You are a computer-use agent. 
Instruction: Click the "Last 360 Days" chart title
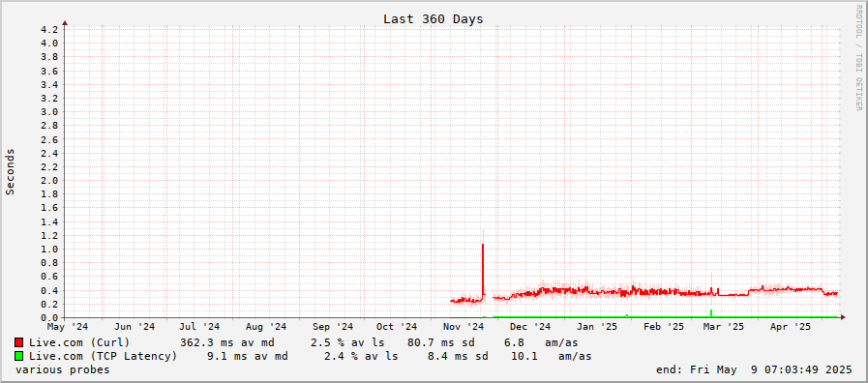433,18
